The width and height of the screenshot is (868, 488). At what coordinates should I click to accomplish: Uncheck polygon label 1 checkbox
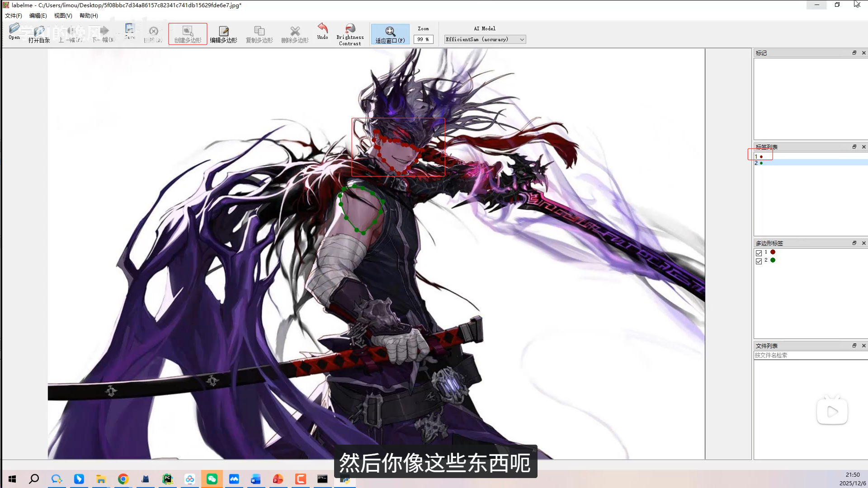759,253
